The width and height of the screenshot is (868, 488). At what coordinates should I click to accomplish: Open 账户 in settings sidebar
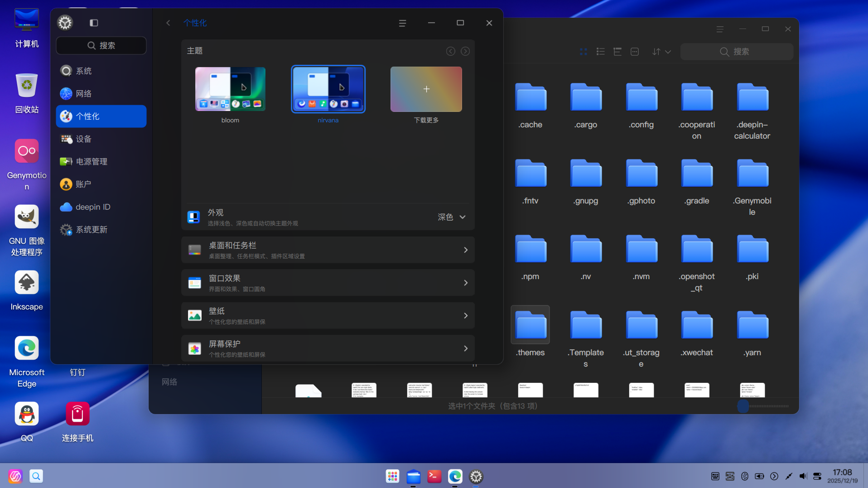(x=101, y=184)
